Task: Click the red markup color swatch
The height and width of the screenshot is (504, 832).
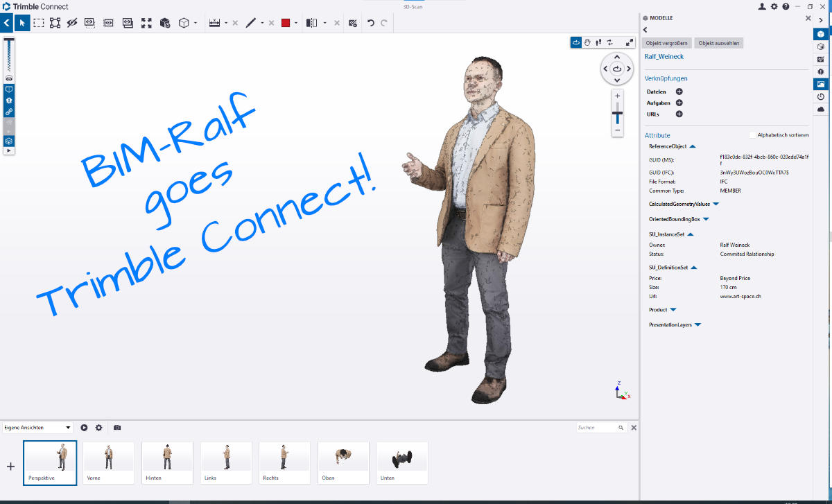Action: click(286, 23)
